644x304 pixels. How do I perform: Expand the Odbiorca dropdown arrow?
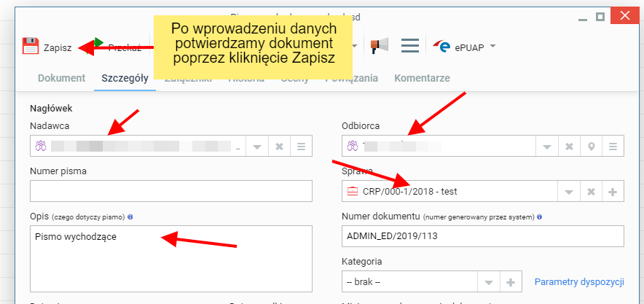tap(547, 147)
